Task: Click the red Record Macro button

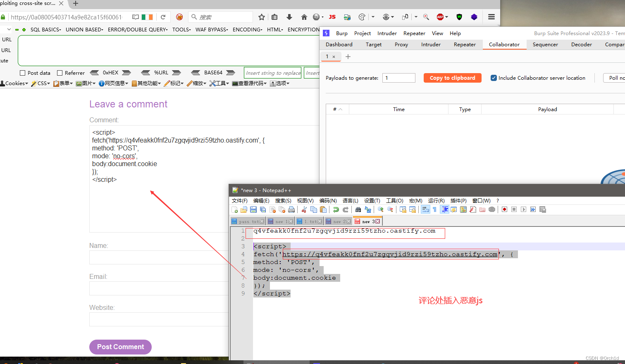Action: [504, 209]
